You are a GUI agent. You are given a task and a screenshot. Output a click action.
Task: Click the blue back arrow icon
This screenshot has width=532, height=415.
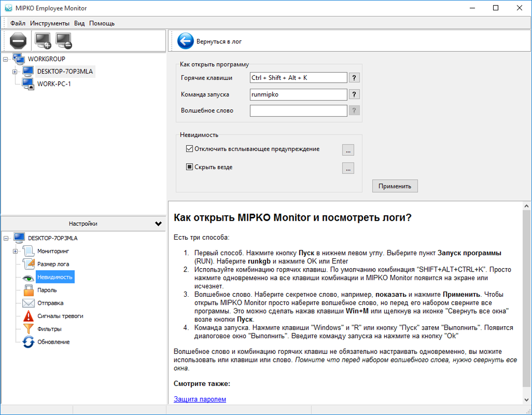coord(185,41)
